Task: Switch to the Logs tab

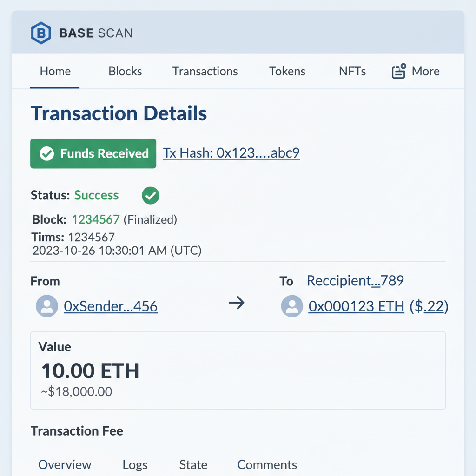Action: 135,464
